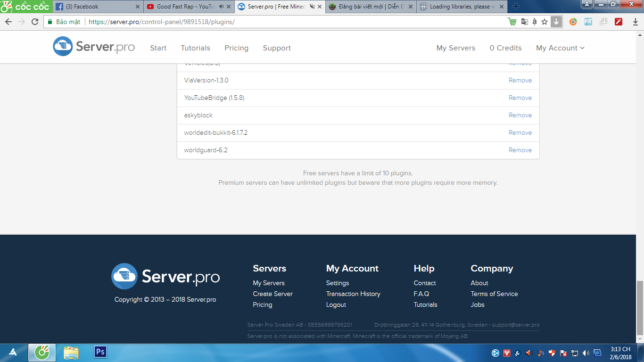This screenshot has height=362, width=644.
Task: Open browser downloads with the arrow icon
Action: (636, 22)
